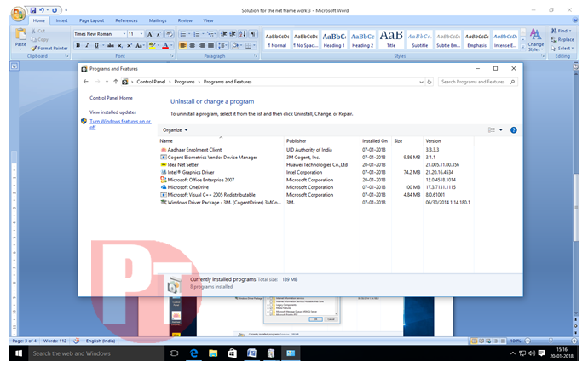Open the View ribbon tab
The height and width of the screenshot is (367, 588).
click(x=208, y=20)
